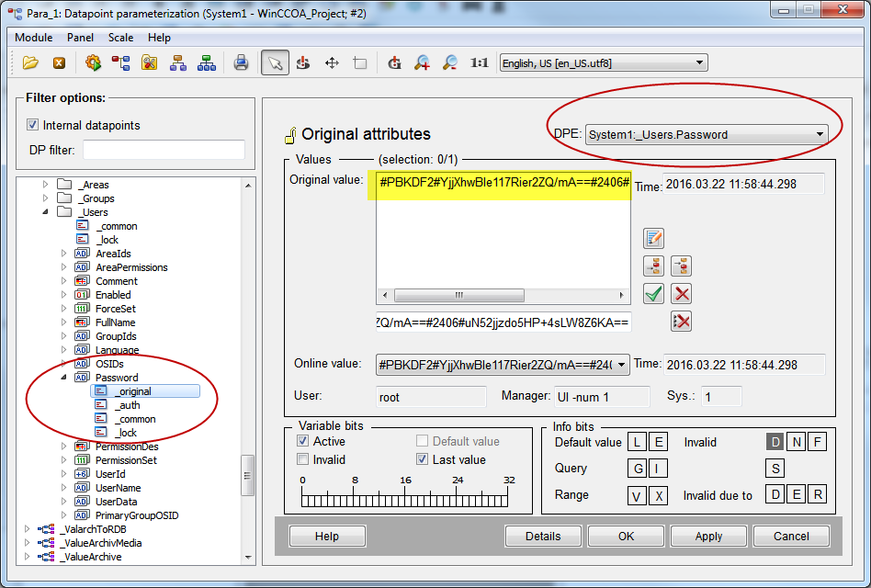The width and height of the screenshot is (871, 588).
Task: Click the red X delete icon beside checkmark
Action: coord(681,294)
